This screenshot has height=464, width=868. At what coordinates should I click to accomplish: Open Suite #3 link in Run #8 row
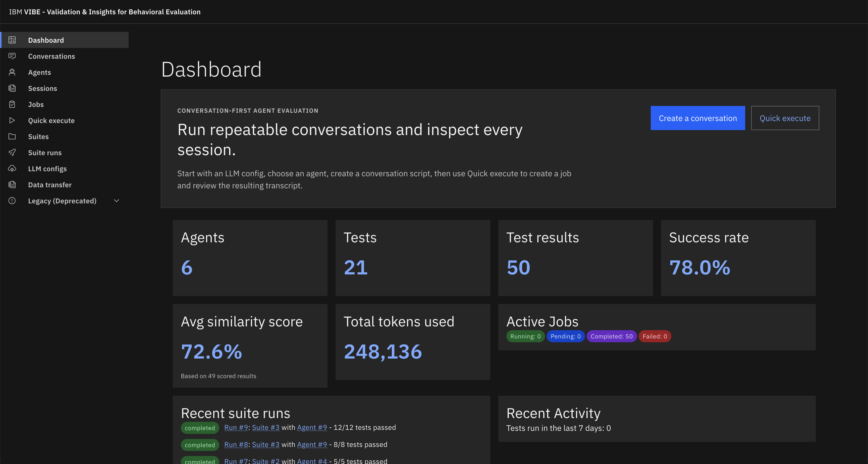[265, 444]
